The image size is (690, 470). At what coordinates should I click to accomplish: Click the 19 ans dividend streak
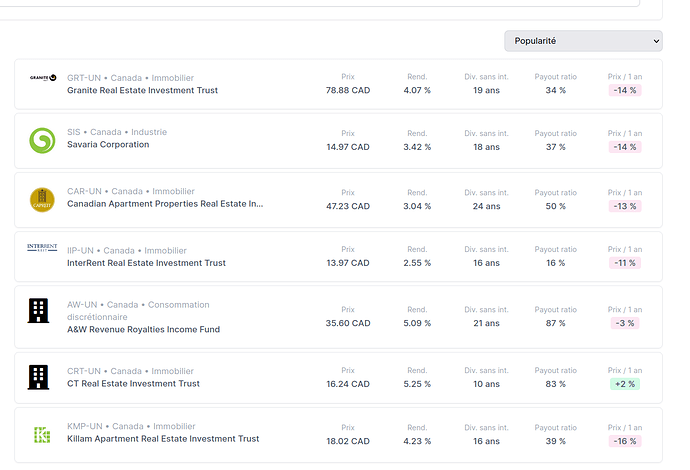point(486,90)
